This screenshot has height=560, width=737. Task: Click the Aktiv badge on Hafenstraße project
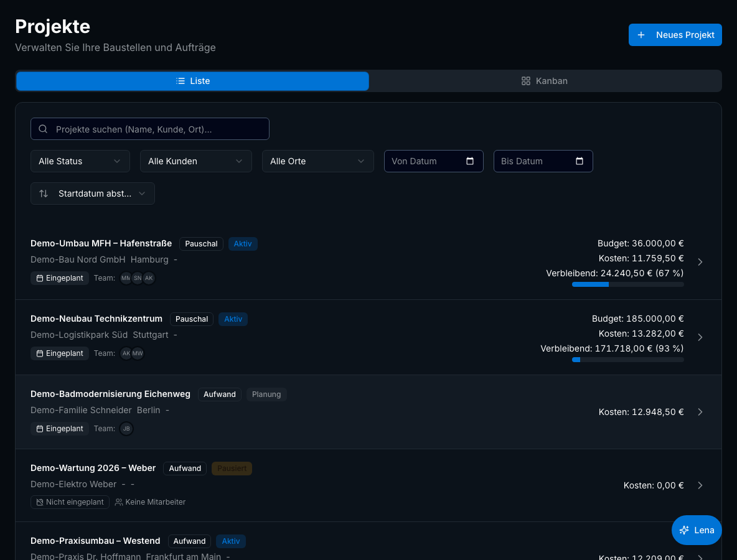pyautogui.click(x=243, y=244)
